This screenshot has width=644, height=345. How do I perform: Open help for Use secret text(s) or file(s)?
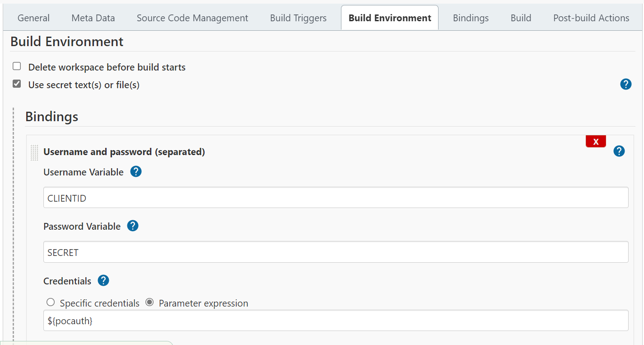tap(625, 84)
